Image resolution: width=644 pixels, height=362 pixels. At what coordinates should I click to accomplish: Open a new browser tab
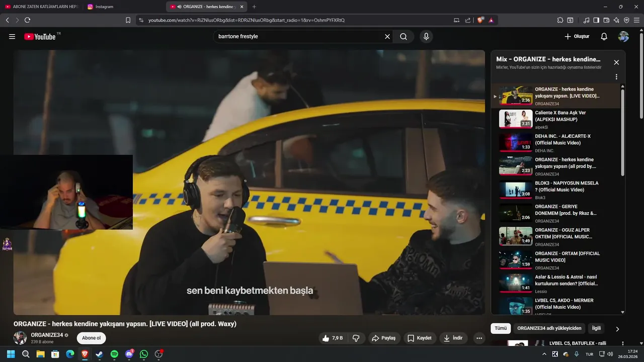click(x=254, y=7)
